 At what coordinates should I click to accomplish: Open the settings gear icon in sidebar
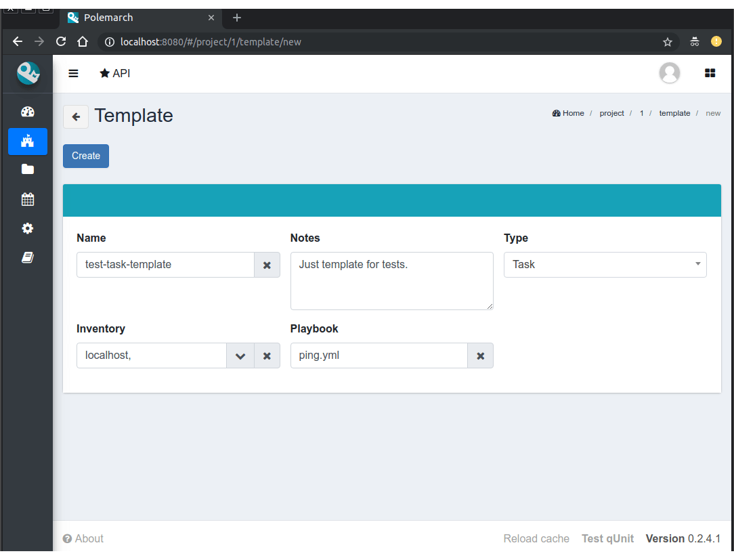(28, 228)
